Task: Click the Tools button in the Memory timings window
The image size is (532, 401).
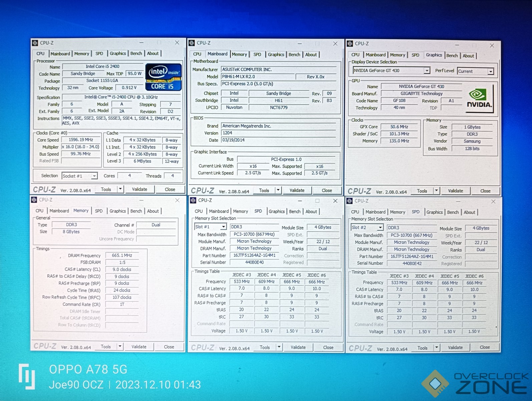Action: [x=106, y=347]
